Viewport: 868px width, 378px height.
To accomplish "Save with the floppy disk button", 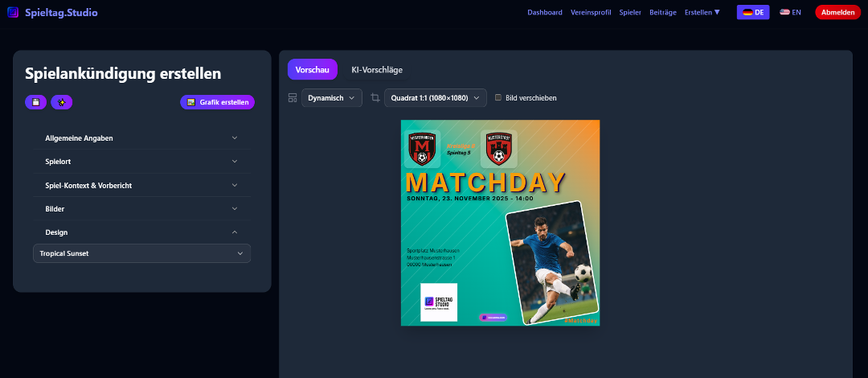I will pos(35,102).
